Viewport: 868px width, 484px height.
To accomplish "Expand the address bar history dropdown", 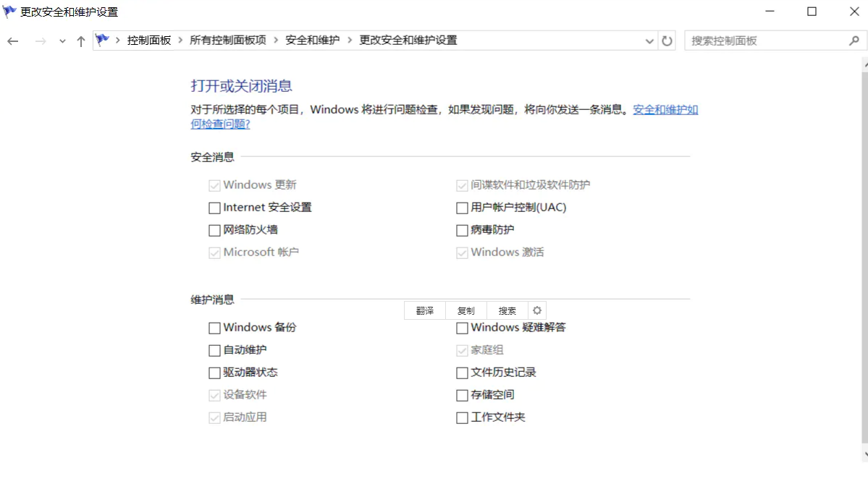I will (649, 41).
